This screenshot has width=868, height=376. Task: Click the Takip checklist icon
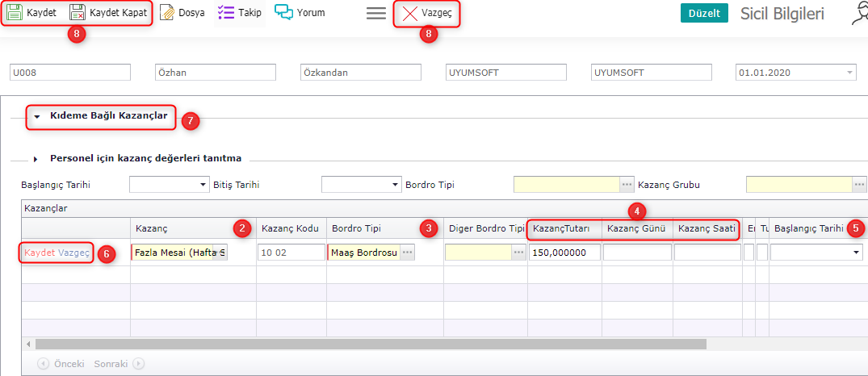(226, 13)
